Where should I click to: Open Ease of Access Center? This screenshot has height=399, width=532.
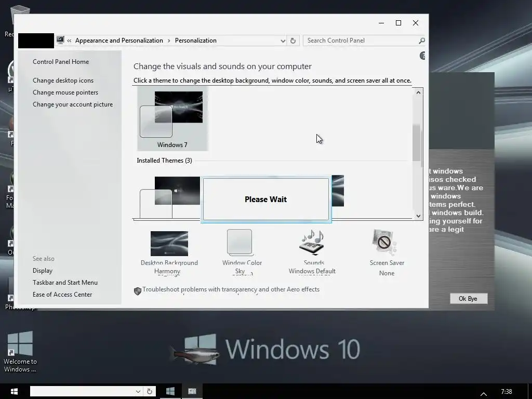coord(62,295)
